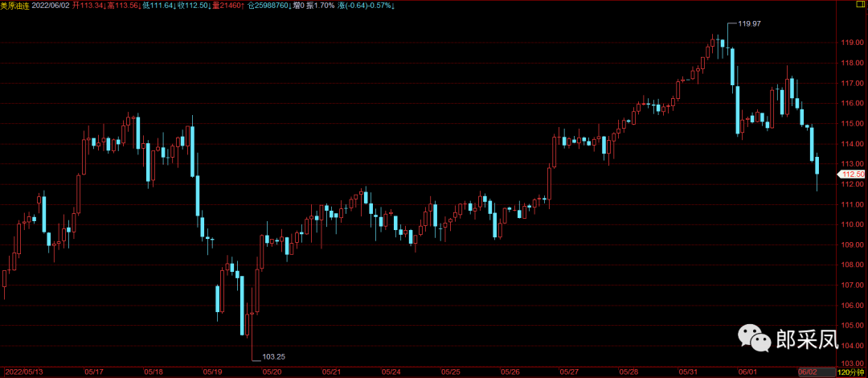
Task: Select the 06/02 date marker on time axis
Action: pyautogui.click(x=807, y=372)
